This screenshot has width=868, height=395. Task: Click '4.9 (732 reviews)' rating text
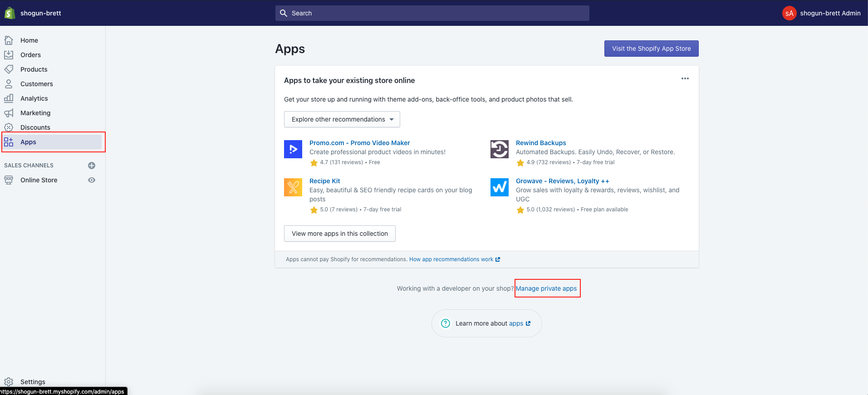point(549,162)
